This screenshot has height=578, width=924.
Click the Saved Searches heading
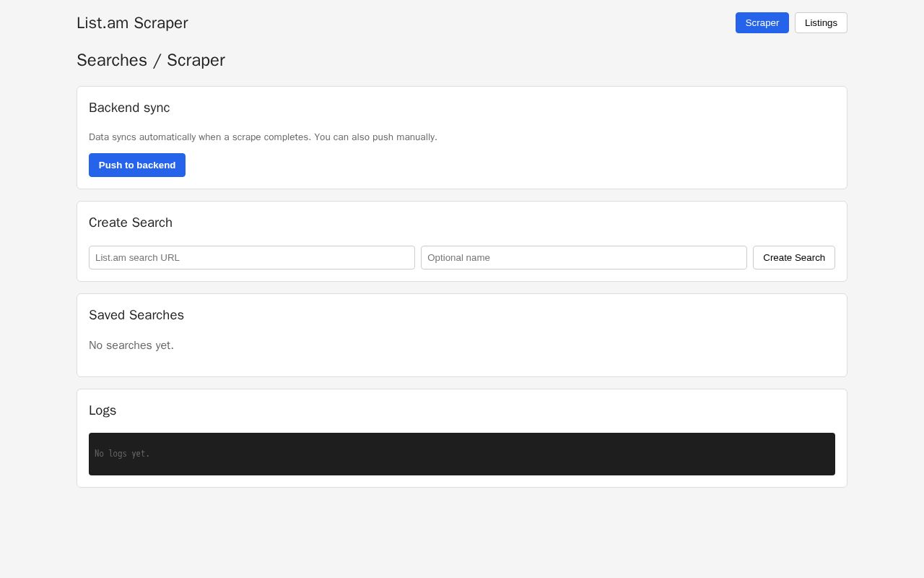pos(136,315)
